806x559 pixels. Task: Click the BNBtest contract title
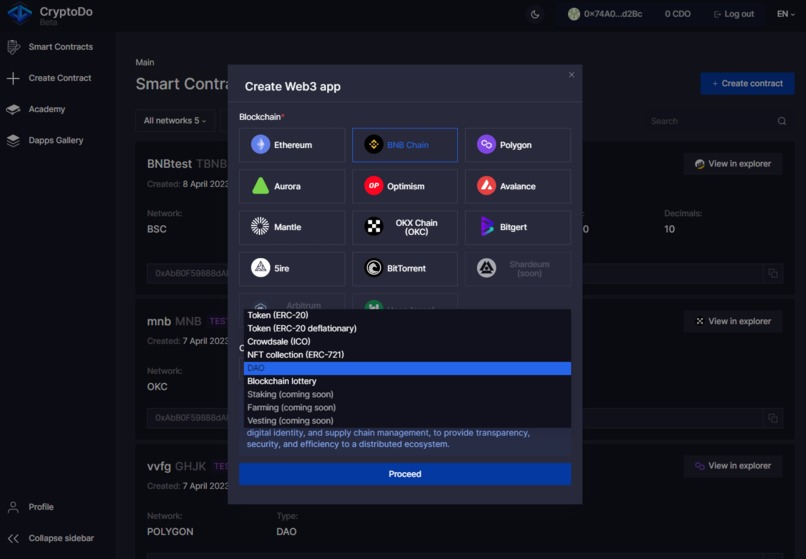tap(169, 164)
